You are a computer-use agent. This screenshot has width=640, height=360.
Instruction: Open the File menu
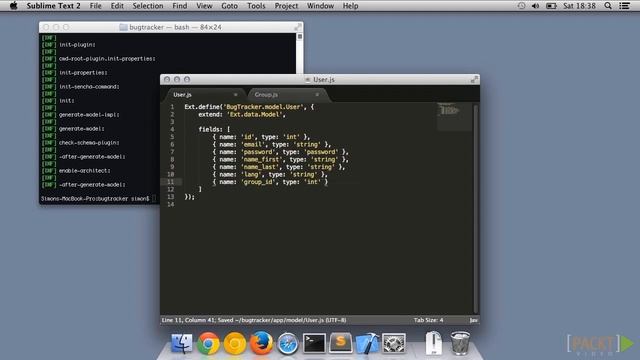[x=96, y=6]
